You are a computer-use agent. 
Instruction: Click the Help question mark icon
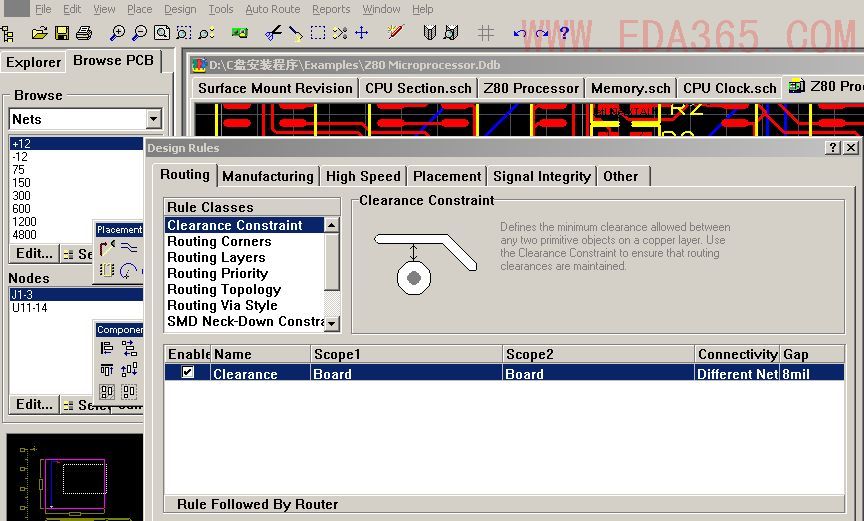coord(564,33)
